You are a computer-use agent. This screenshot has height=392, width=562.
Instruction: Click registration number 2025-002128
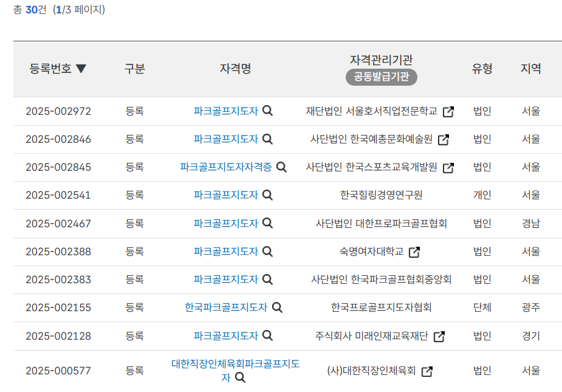click(58, 336)
